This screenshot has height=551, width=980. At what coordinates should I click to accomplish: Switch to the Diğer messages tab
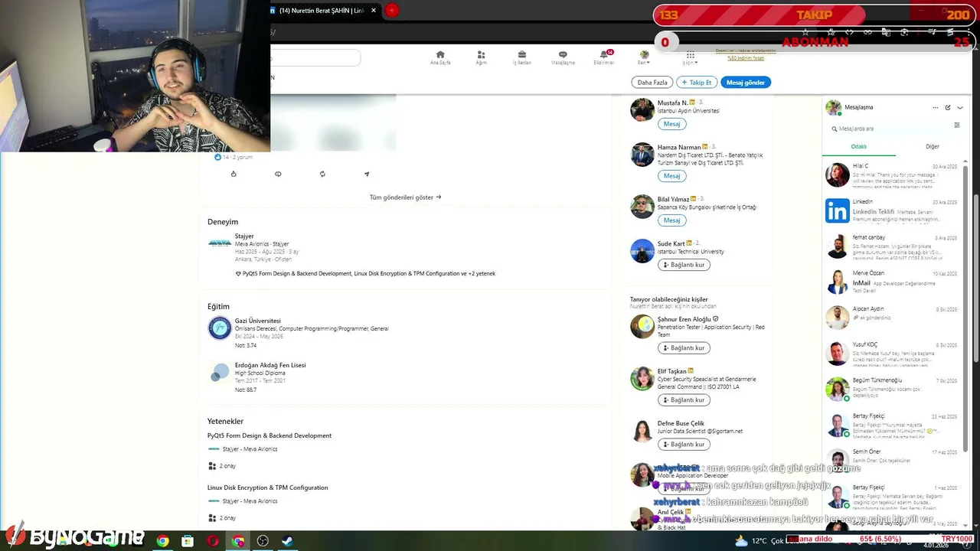pos(933,147)
